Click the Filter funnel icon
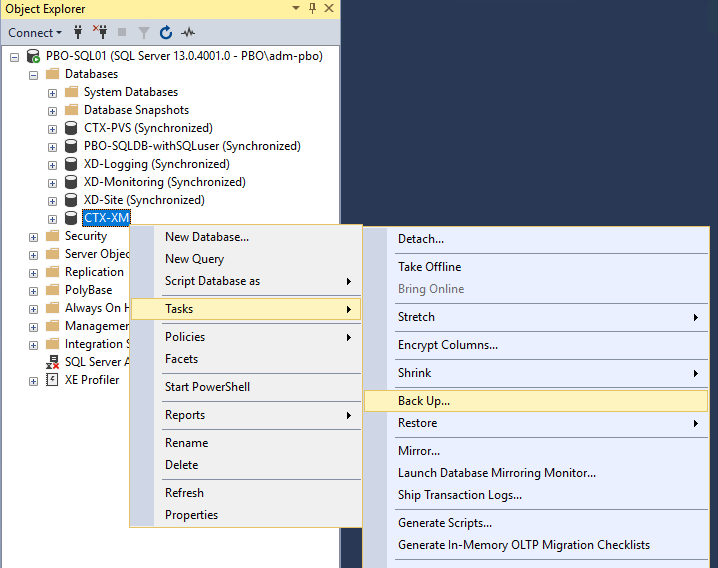This screenshot has width=718, height=568. coord(144,33)
